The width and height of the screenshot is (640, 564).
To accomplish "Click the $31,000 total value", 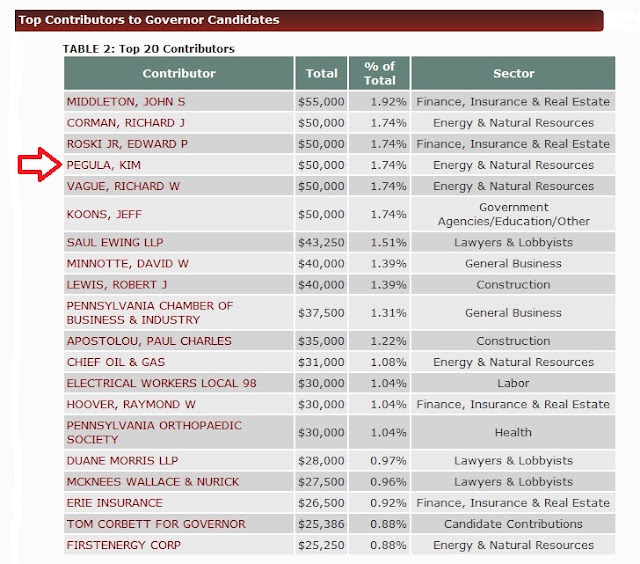I will click(x=321, y=362).
